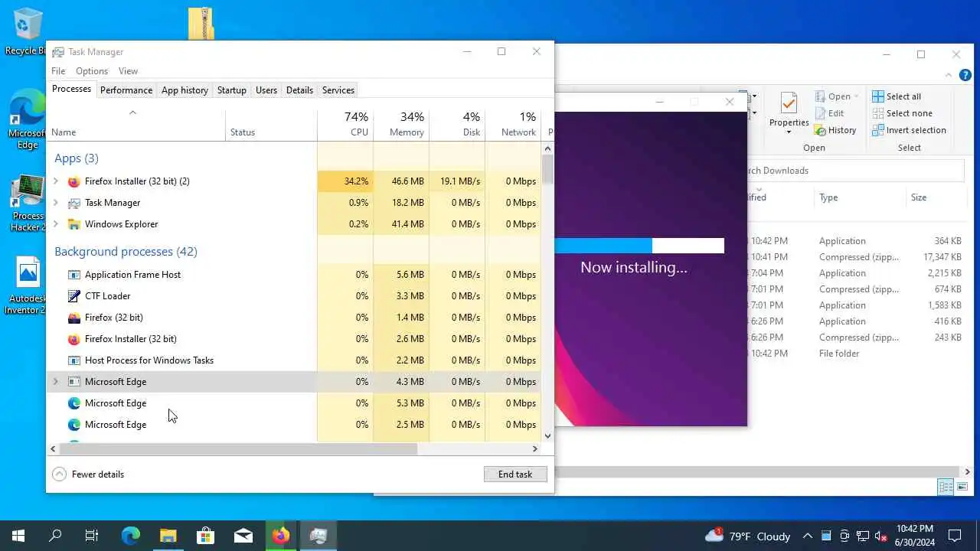
Task: Switch Explorer to large icons view
Action: (x=962, y=487)
